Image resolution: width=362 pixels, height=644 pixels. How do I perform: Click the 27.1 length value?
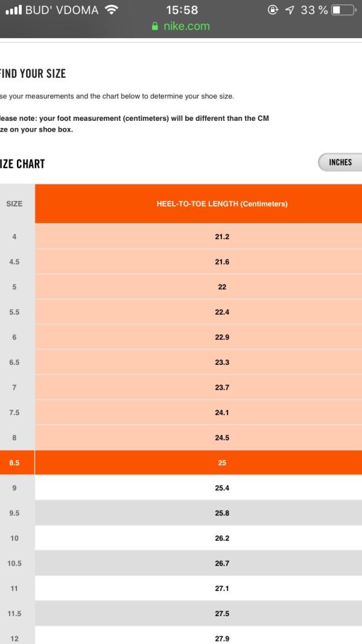pyautogui.click(x=222, y=588)
